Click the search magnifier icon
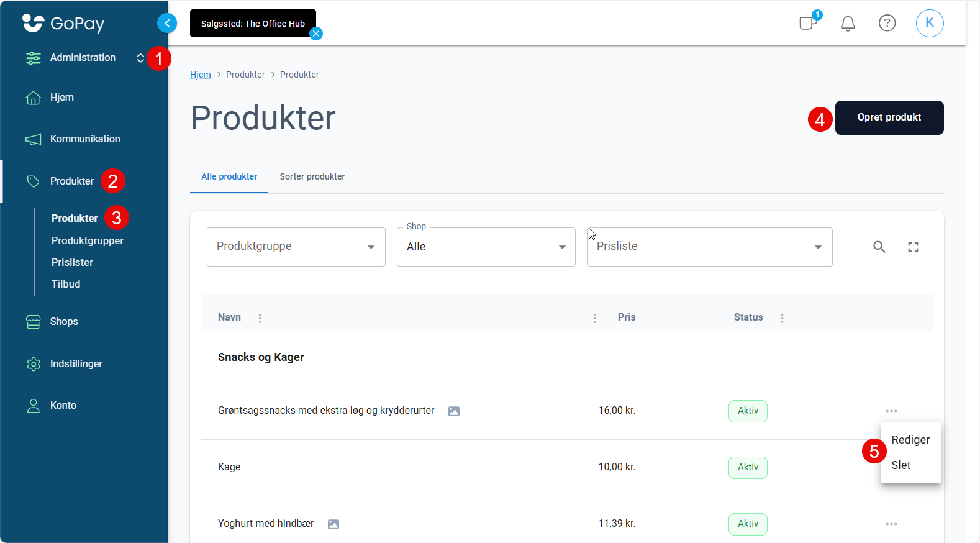The image size is (980, 543). click(879, 247)
